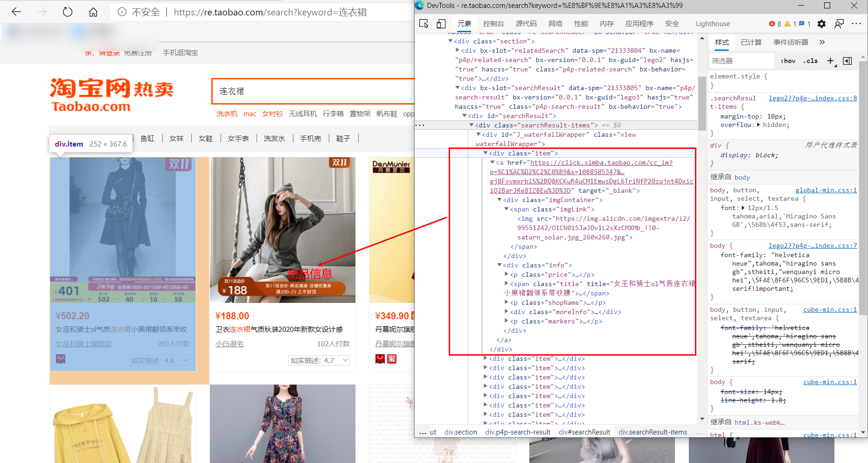Click the Taobao search box with 连衣裙
This screenshot has height=463, width=868.
coord(313,91)
